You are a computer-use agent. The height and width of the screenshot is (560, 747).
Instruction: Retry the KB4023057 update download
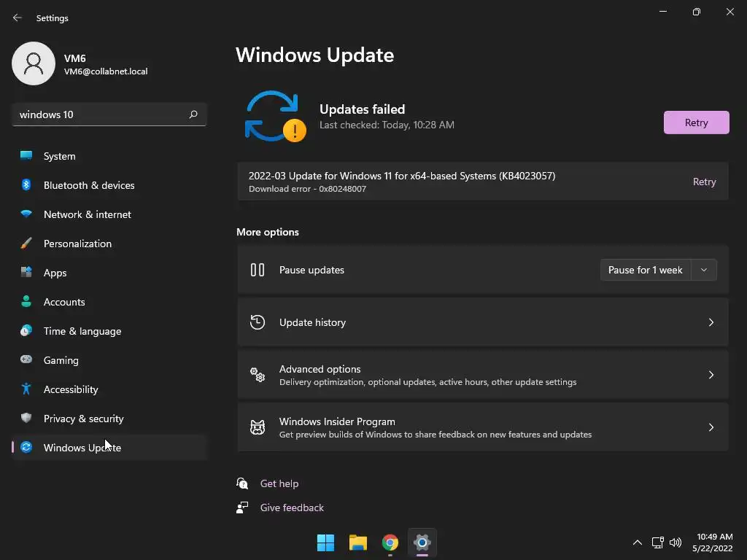(704, 182)
